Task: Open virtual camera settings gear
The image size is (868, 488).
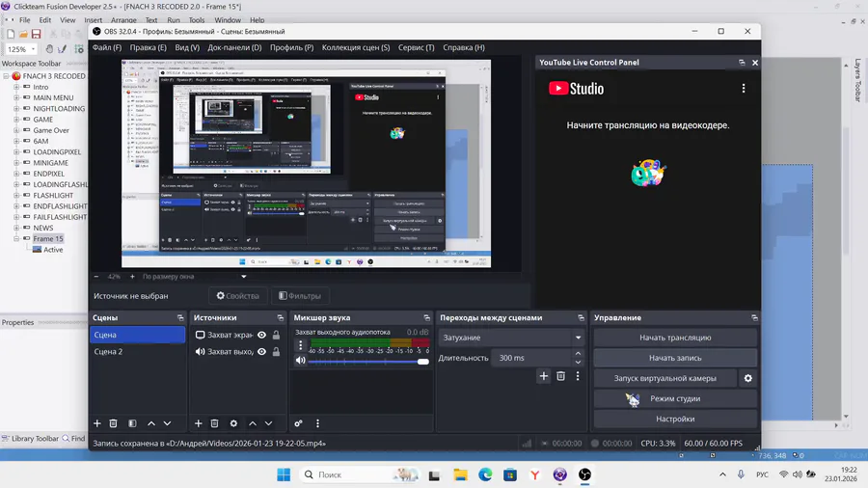Action: click(x=747, y=378)
